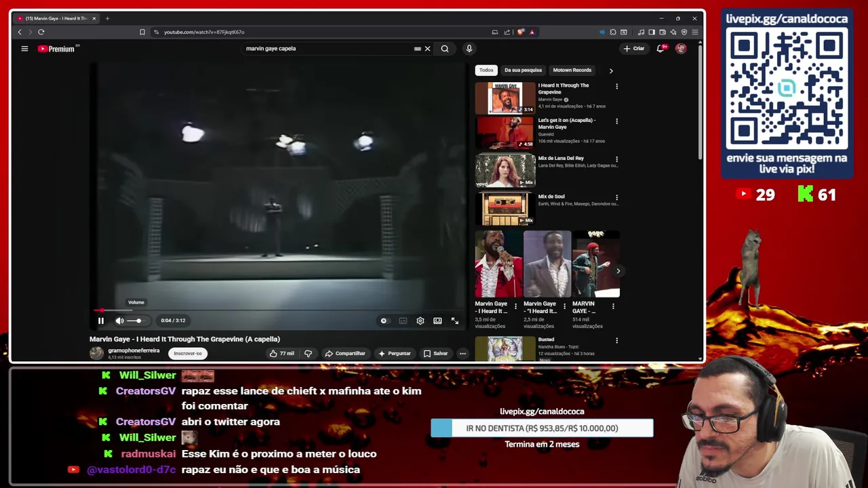The image size is (868, 488).
Task: Open the account avatar menu
Action: click(x=681, y=49)
